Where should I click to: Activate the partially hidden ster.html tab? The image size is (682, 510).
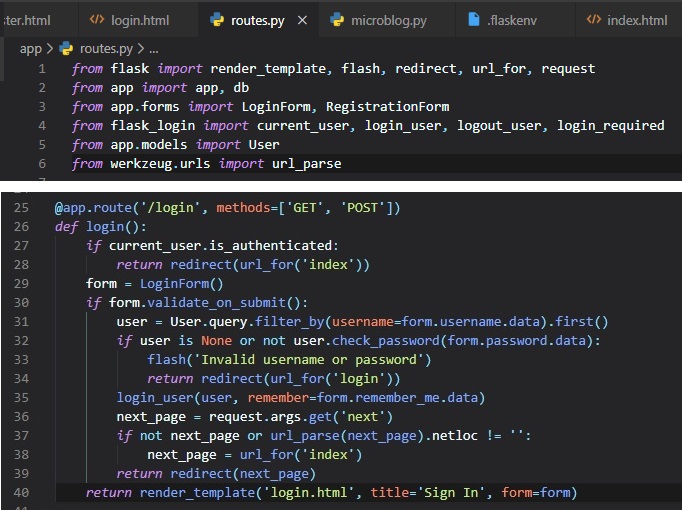[27, 20]
